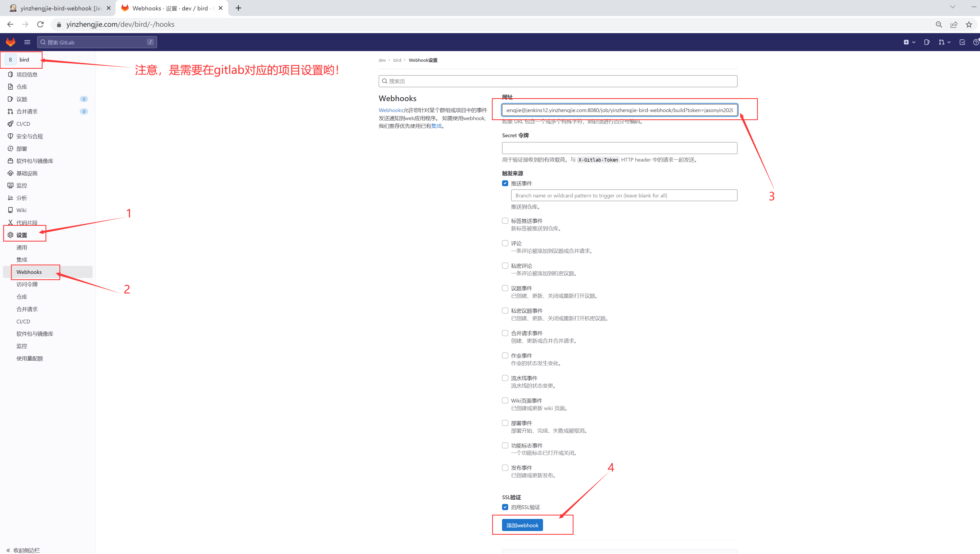Click the Secret 令牌 input field

(x=619, y=148)
